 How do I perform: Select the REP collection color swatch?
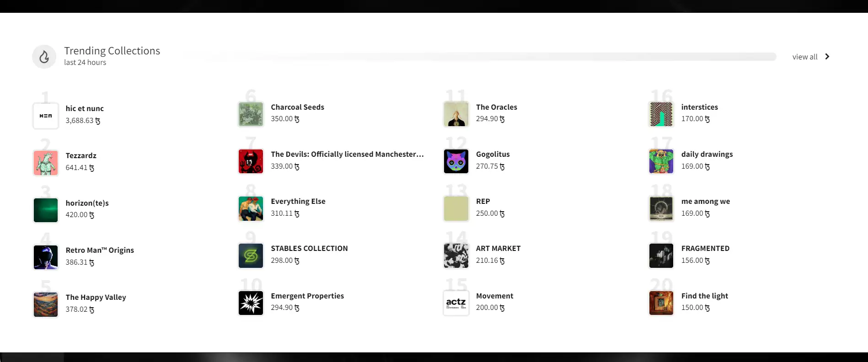point(456,208)
